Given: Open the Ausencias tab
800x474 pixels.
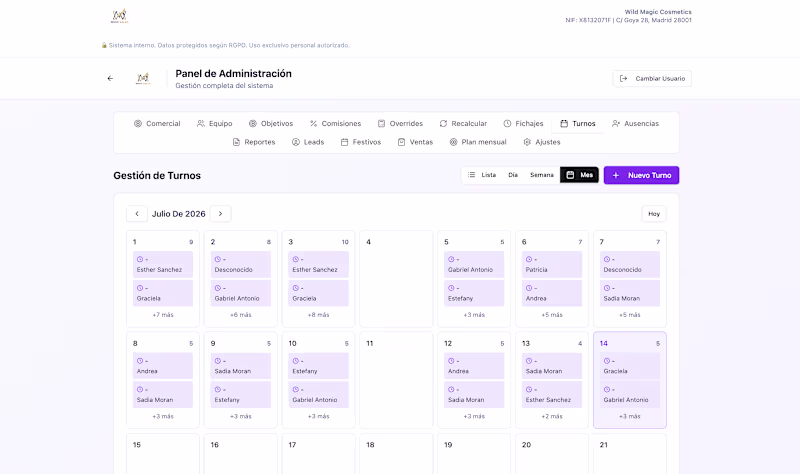Looking at the screenshot, I should pos(636,123).
